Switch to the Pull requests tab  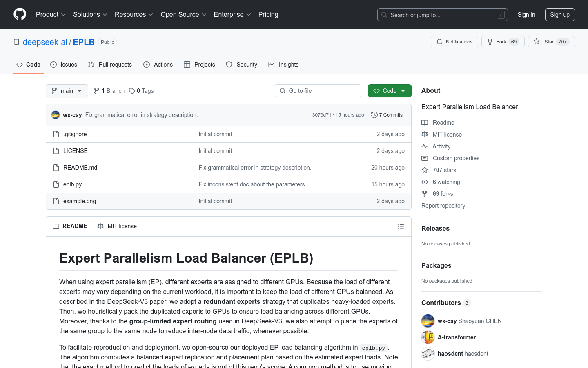110,65
